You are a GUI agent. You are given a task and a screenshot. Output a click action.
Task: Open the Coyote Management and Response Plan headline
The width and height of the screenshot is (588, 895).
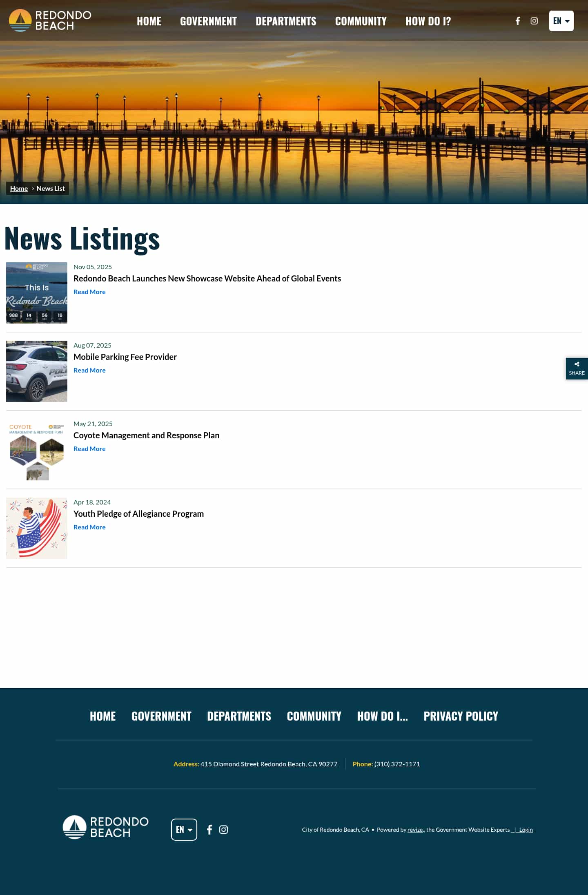(146, 435)
